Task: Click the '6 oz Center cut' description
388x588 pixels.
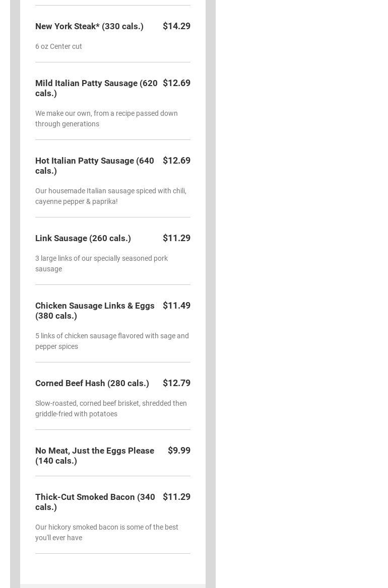Action: pos(58,46)
